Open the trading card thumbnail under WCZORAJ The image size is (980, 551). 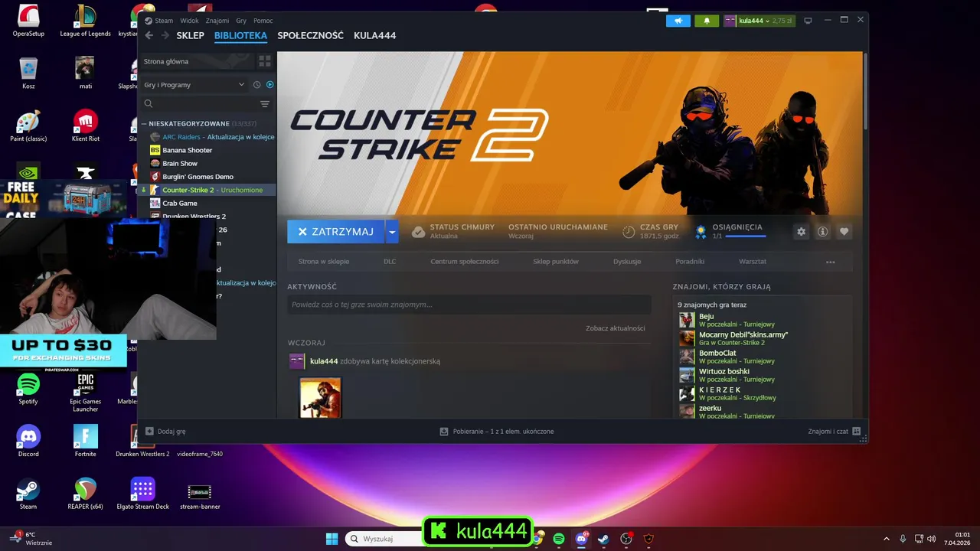click(320, 397)
